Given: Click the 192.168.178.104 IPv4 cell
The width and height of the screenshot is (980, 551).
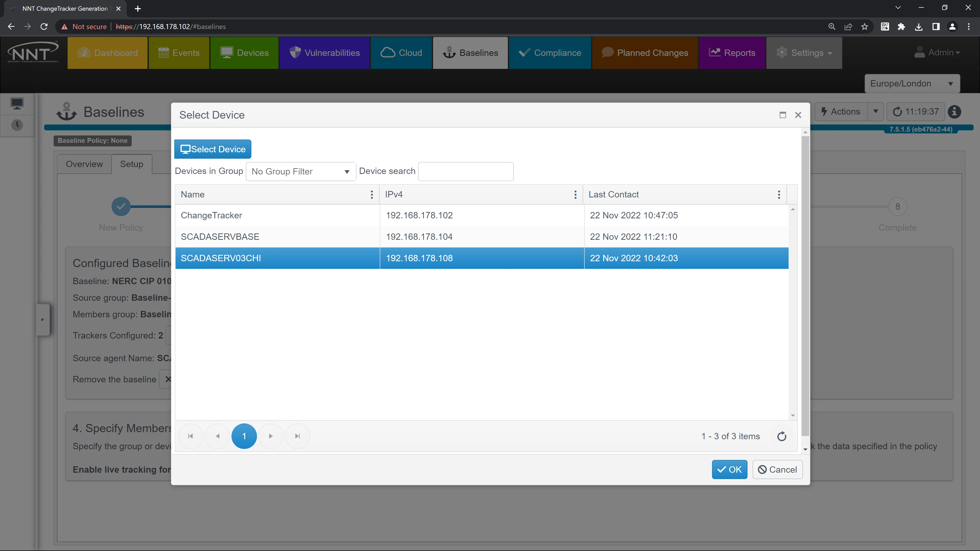Looking at the screenshot, I should pos(482,236).
